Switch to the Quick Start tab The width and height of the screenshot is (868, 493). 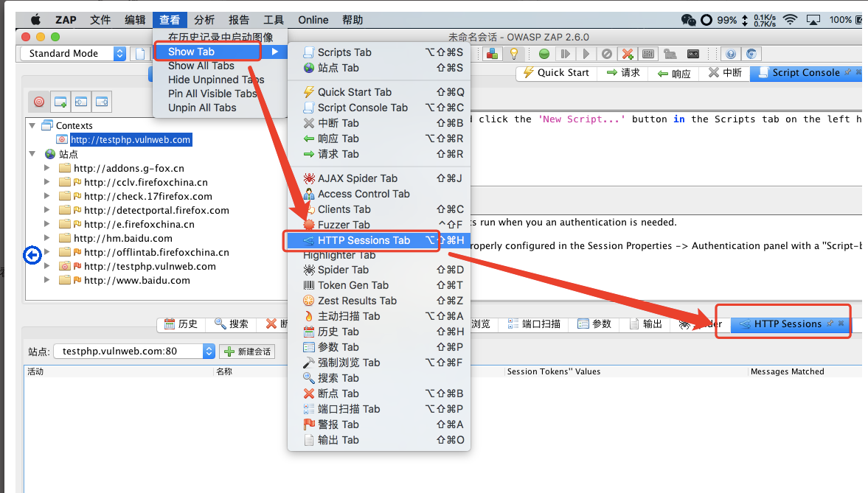pyautogui.click(x=556, y=72)
